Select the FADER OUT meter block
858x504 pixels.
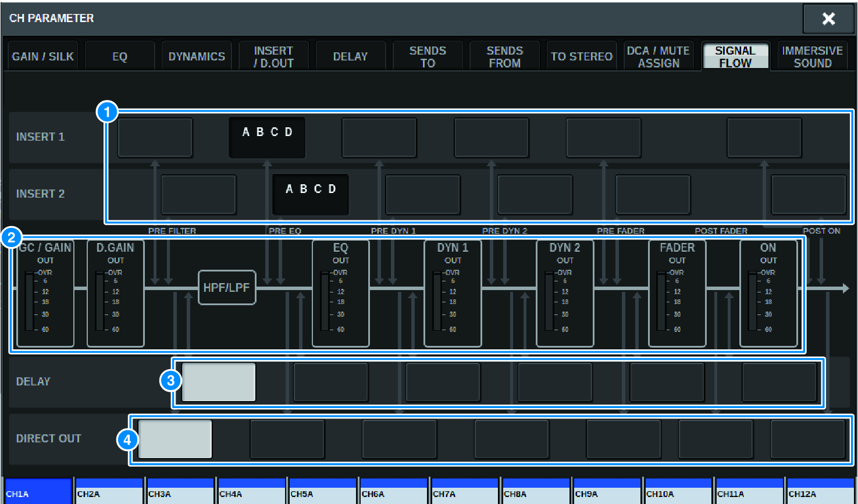click(x=677, y=294)
